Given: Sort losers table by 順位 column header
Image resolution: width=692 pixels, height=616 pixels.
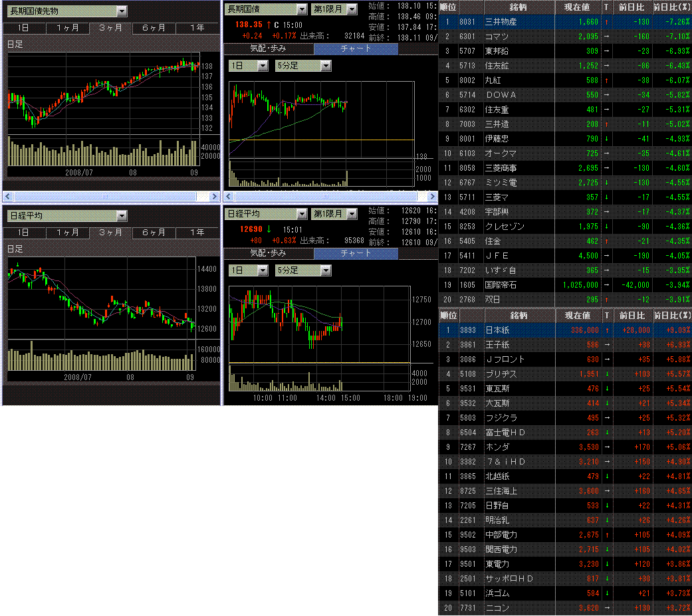Looking at the screenshot, I should pos(448,7).
